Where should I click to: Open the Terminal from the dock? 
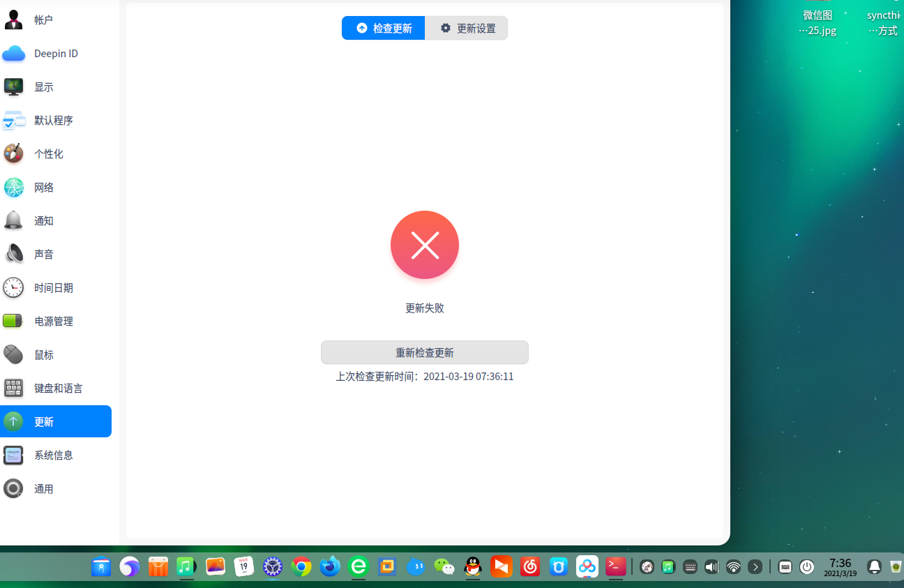(616, 566)
